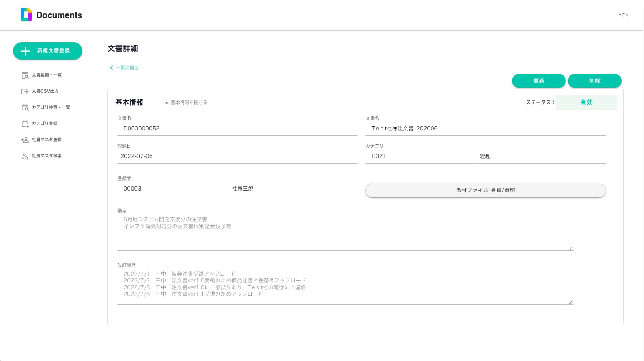Click the 社員マスタ登録 add-person icon
The width and height of the screenshot is (644, 361).
coord(25,140)
